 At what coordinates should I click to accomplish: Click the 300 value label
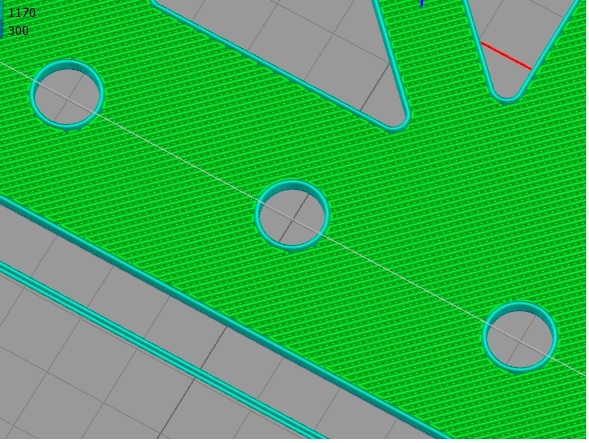click(18, 30)
